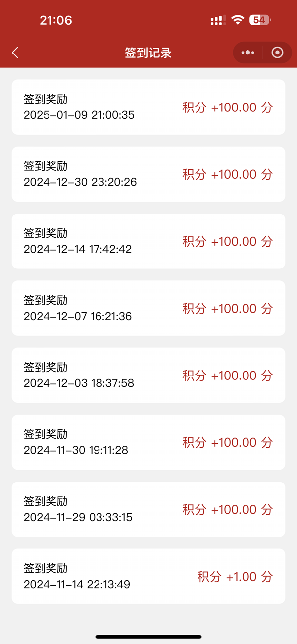The image size is (297, 644).
Task: Tap the cellular signal icon
Action: 217,20
